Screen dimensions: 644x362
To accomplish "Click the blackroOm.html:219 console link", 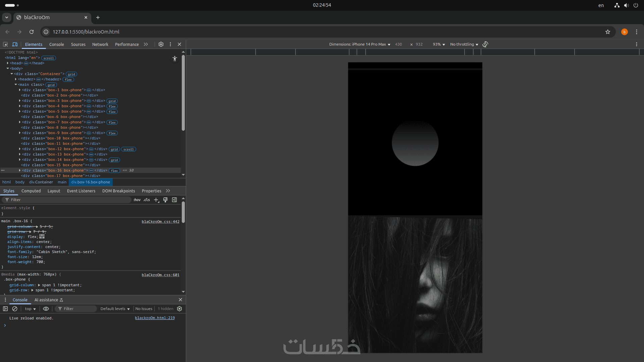I will (x=155, y=318).
